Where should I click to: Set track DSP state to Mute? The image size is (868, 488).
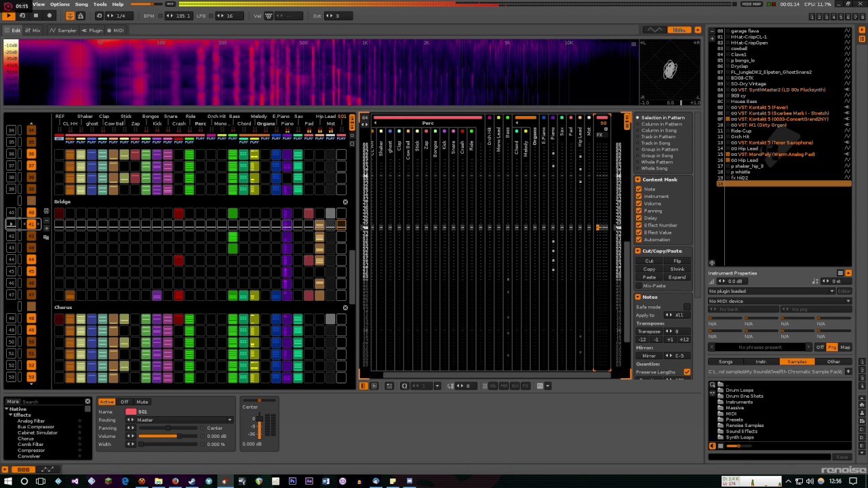(142, 402)
